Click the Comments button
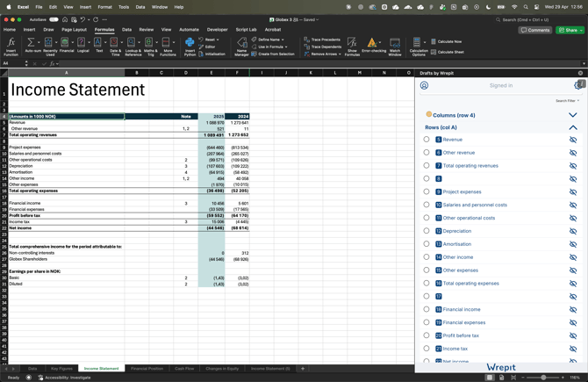The width and height of the screenshot is (588, 382). pyautogui.click(x=535, y=30)
